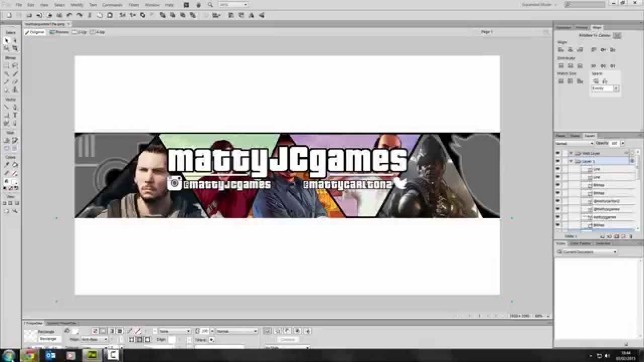Open the layer blend mode Normal dropdown

575,143
